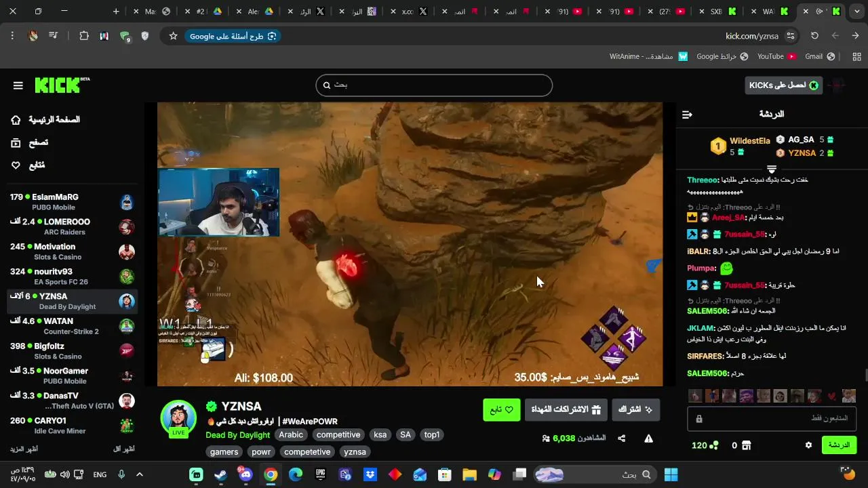Click the Gift subscriptions button
The width and height of the screenshot is (868, 488).
[x=566, y=409]
